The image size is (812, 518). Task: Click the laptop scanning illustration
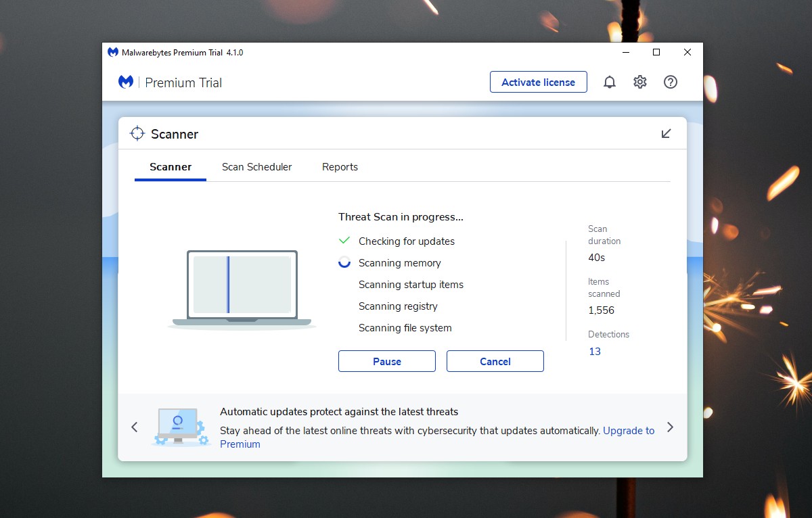pos(242,289)
